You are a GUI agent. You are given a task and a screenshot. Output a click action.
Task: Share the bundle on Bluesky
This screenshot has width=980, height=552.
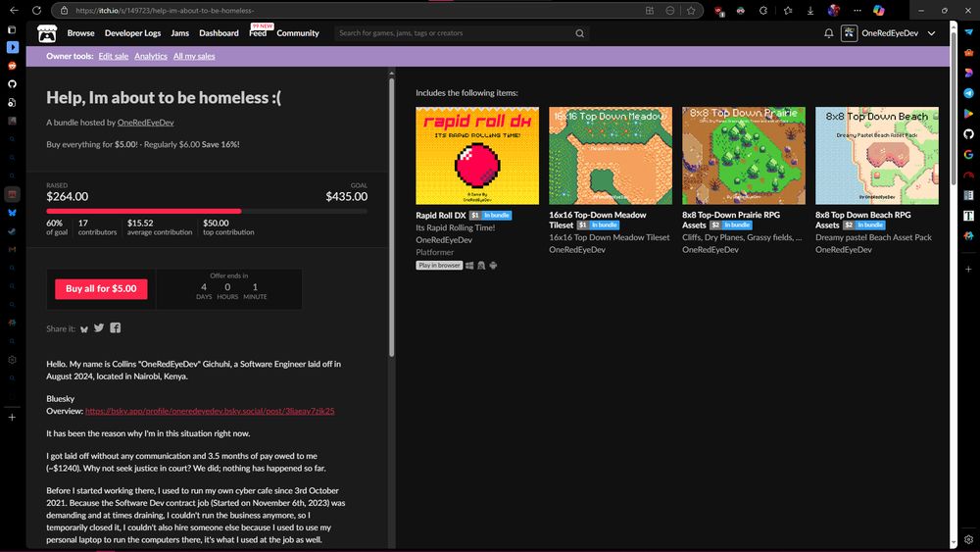[x=83, y=328]
